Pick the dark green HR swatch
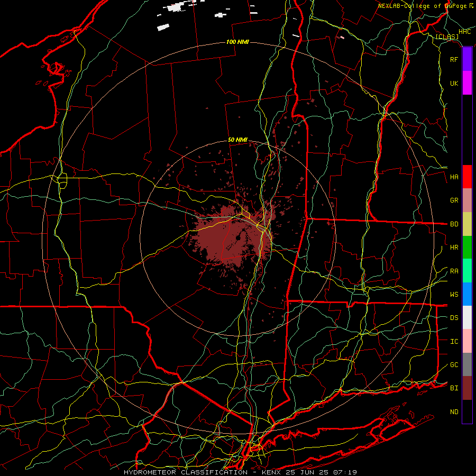This screenshot has width=476, height=476. [467, 248]
